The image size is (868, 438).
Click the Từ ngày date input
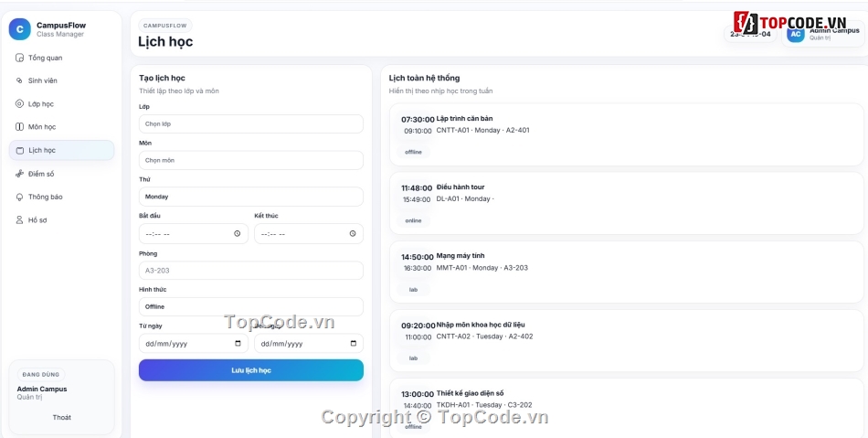click(193, 343)
